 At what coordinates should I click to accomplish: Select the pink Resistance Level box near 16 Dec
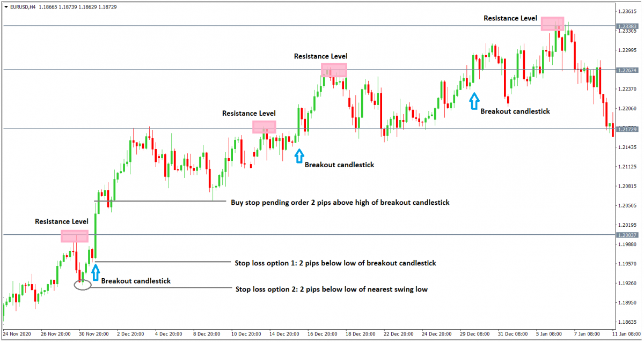(x=334, y=70)
